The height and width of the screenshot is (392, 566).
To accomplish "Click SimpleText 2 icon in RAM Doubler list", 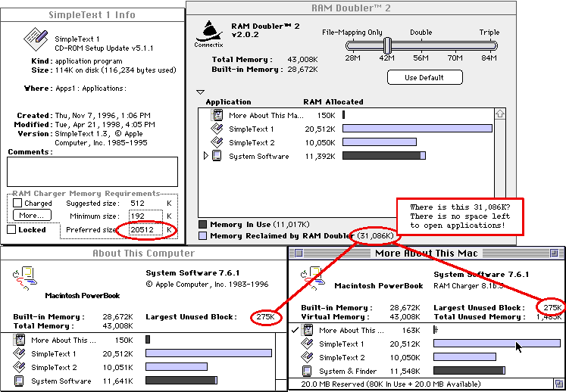I will point(217,142).
